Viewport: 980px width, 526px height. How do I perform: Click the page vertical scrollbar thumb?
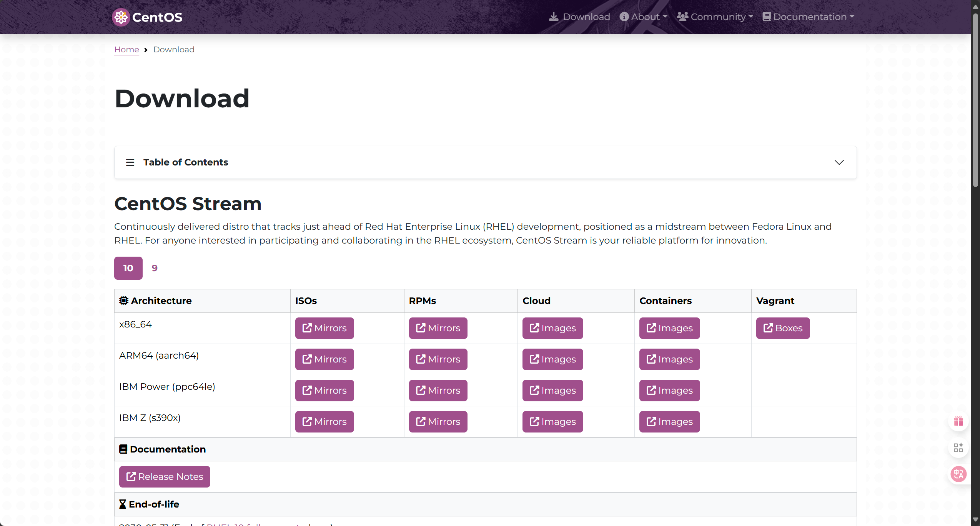976,100
